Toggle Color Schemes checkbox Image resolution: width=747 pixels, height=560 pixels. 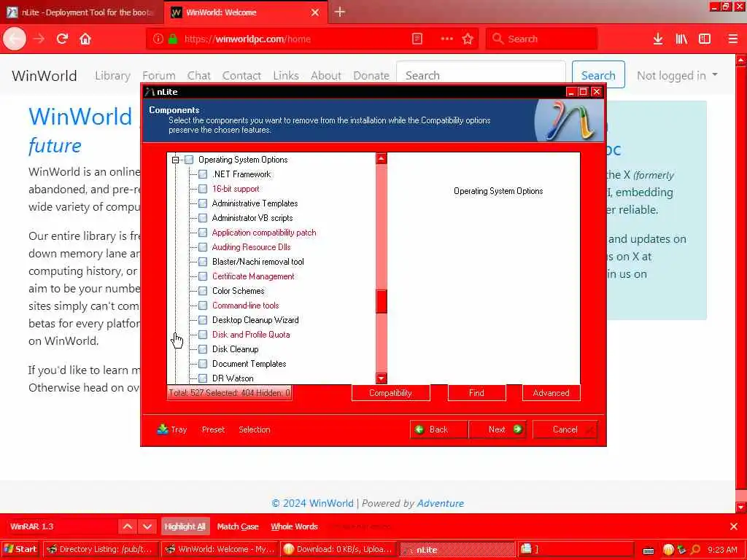click(x=203, y=290)
